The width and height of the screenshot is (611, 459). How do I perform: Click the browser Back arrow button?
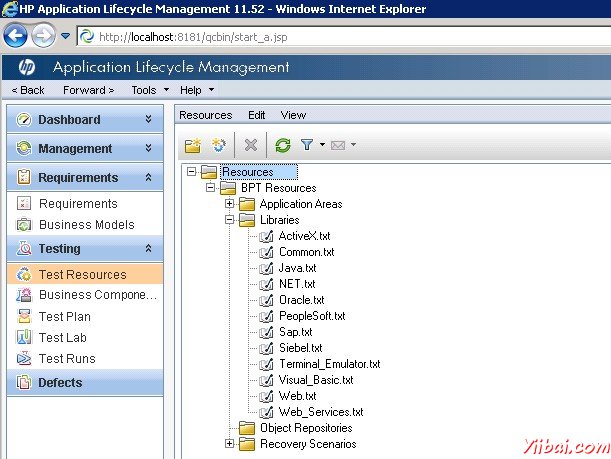pos(15,37)
